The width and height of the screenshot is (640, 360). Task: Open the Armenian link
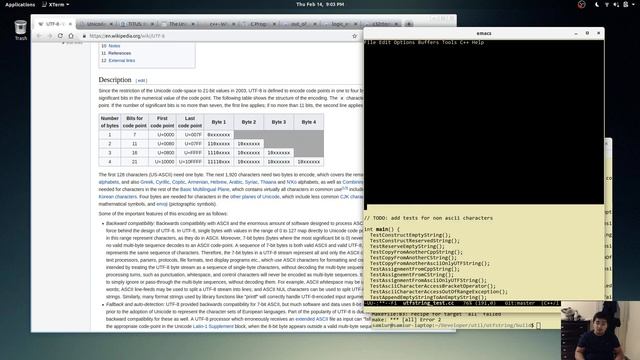(198, 182)
